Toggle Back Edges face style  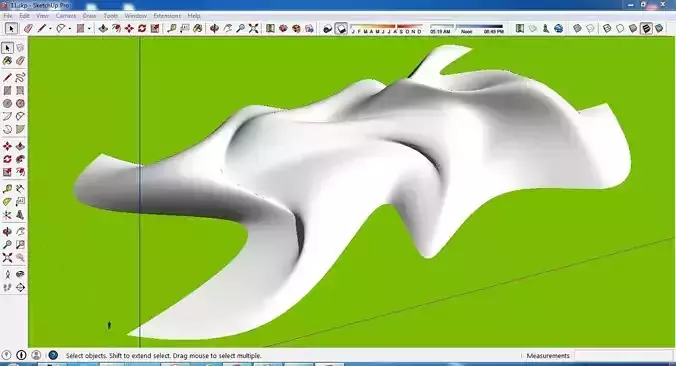590,28
